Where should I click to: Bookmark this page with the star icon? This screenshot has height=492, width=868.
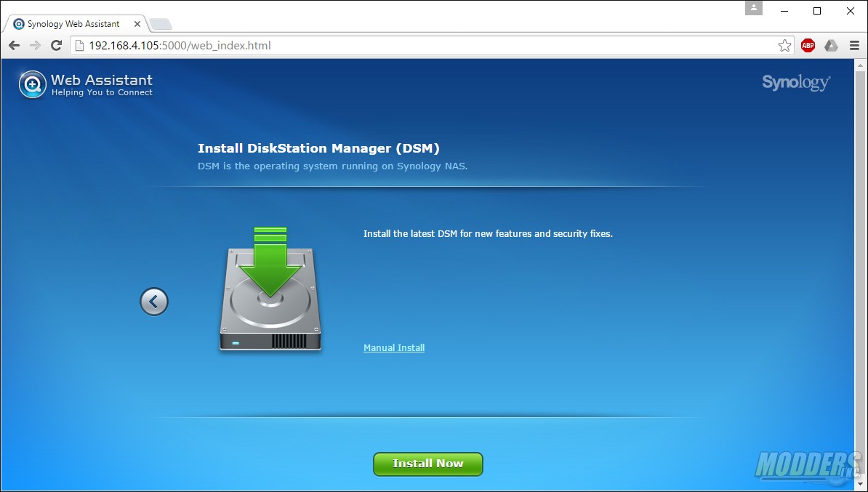click(784, 45)
